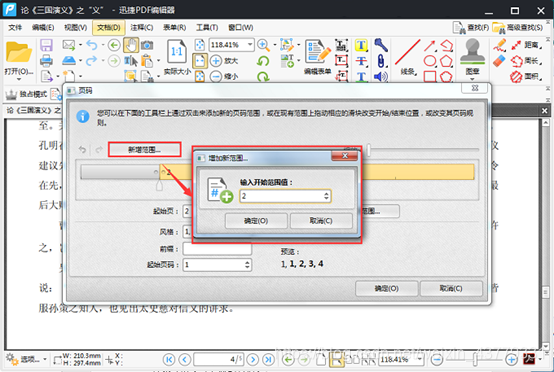554x372 pixels.
Task: Go to previous page in status bar
Action: click(184, 360)
